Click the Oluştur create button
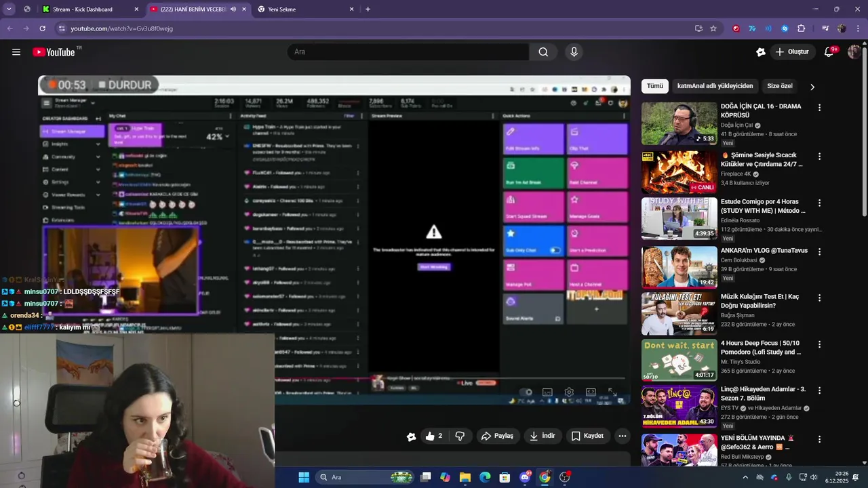 tap(792, 52)
